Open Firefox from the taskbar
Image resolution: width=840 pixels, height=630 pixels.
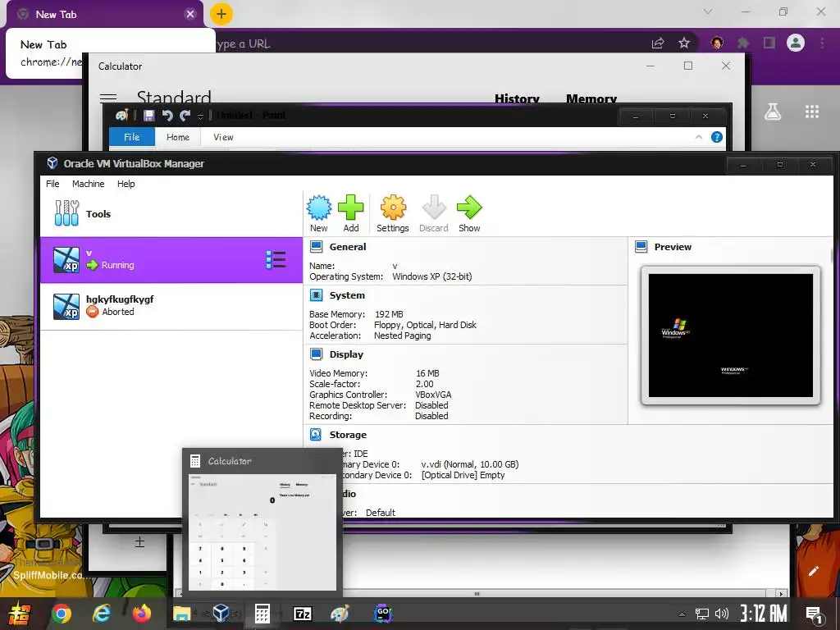click(142, 614)
